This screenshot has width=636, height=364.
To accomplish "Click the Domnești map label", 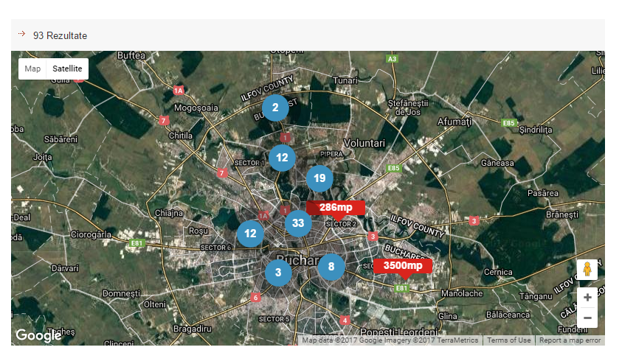I will pos(121,293).
